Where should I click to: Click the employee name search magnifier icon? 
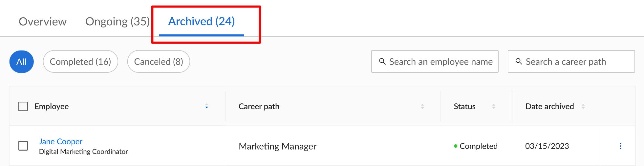[382, 61]
